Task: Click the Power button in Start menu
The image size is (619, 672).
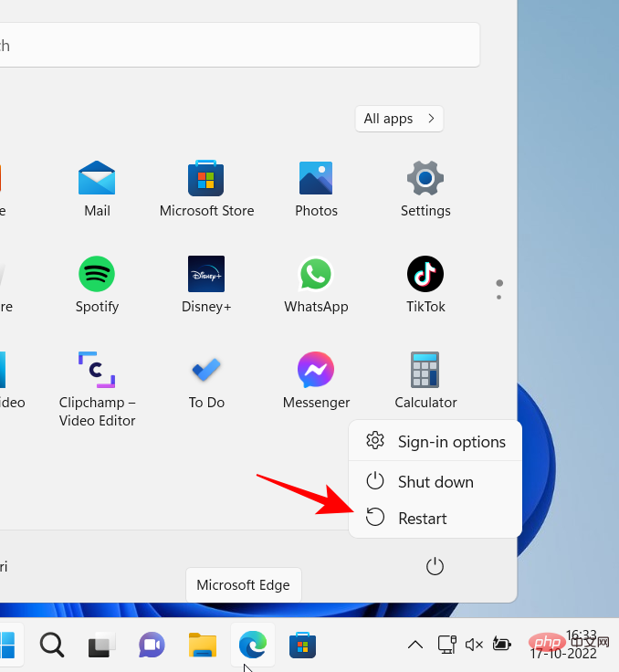Action: tap(435, 567)
